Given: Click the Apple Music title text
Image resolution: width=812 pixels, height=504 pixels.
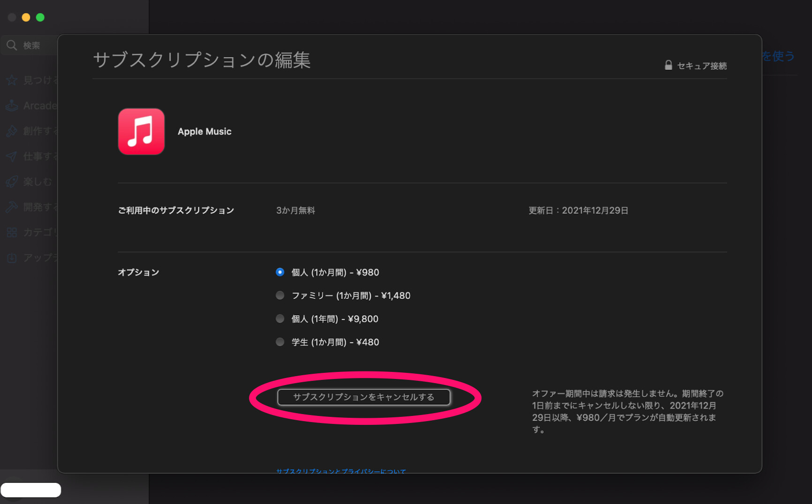Looking at the screenshot, I should coord(204,132).
